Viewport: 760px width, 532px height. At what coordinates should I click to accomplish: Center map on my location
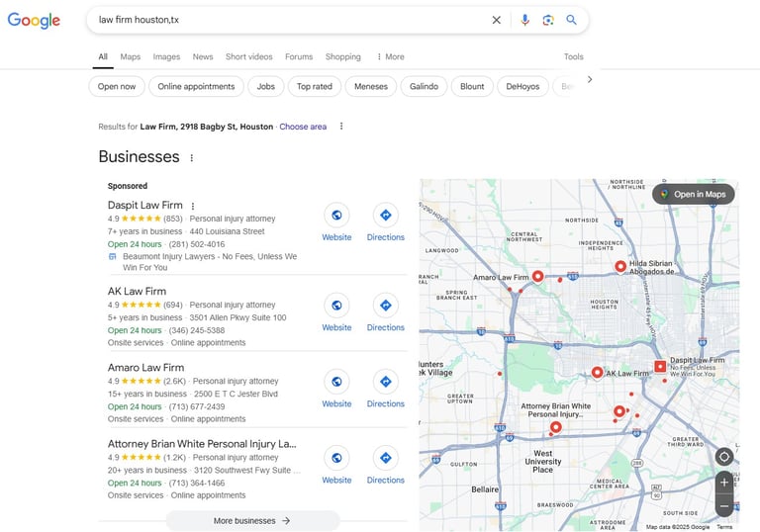724,457
